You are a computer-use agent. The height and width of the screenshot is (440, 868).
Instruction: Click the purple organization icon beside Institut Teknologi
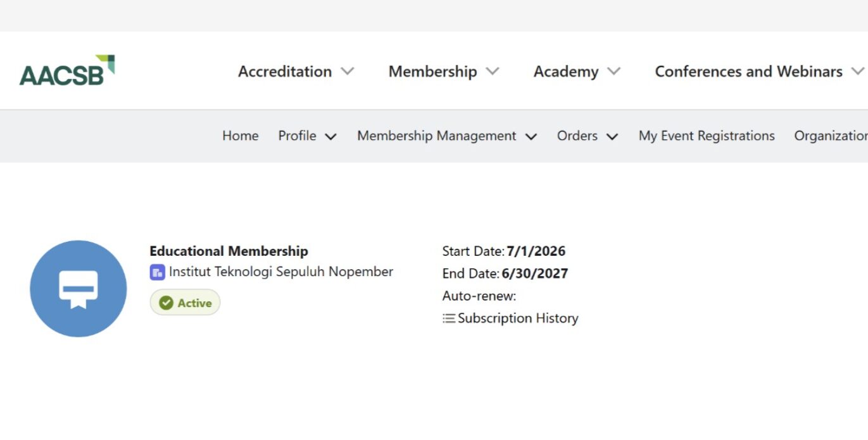[157, 272]
